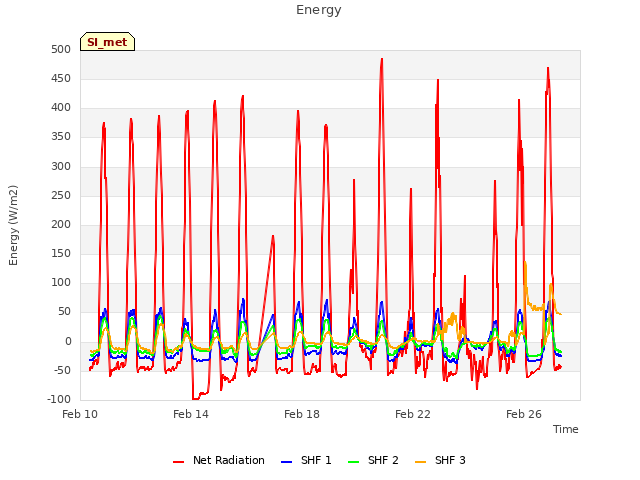Click the '250' y-axis label
The width and height of the screenshot is (640, 480).
point(61,195)
